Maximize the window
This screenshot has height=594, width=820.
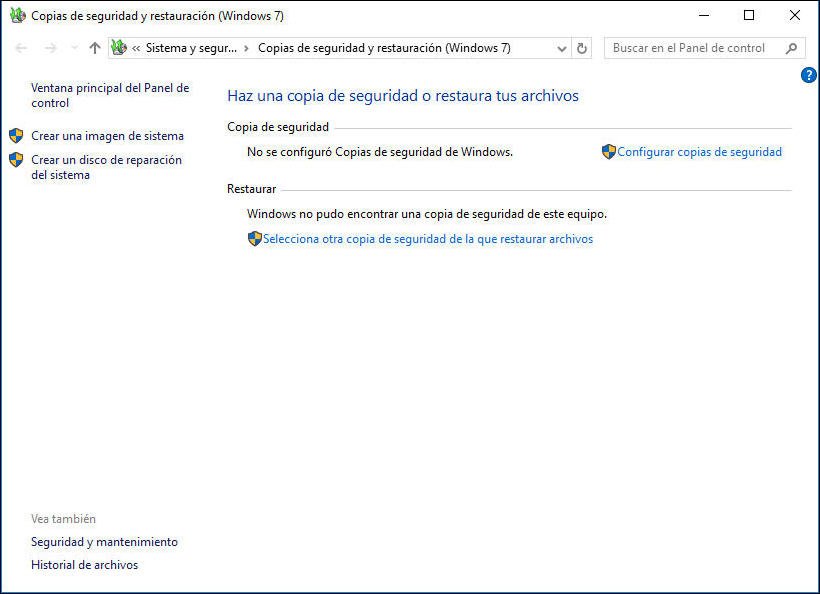pyautogui.click(x=749, y=16)
